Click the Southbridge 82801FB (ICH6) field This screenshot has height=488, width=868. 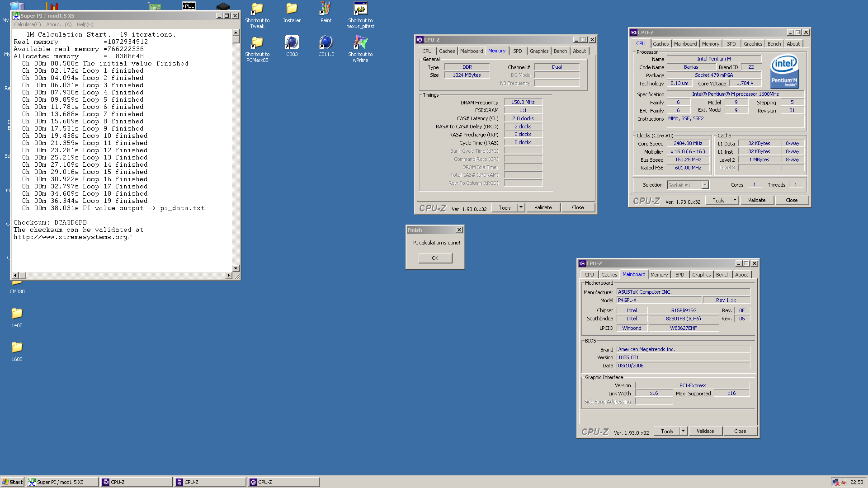click(x=683, y=319)
